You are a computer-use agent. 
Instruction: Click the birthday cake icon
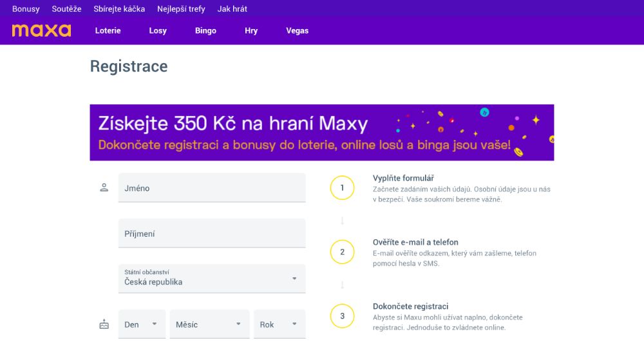pyautogui.click(x=104, y=324)
